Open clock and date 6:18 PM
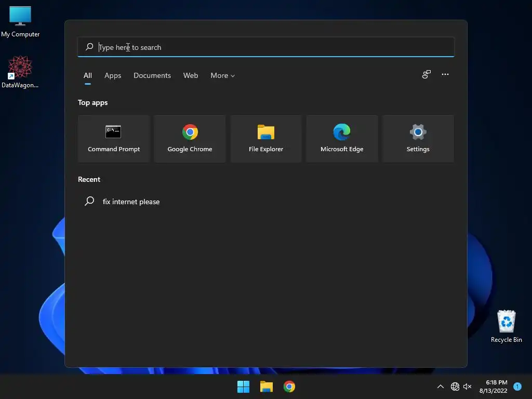 click(494, 387)
